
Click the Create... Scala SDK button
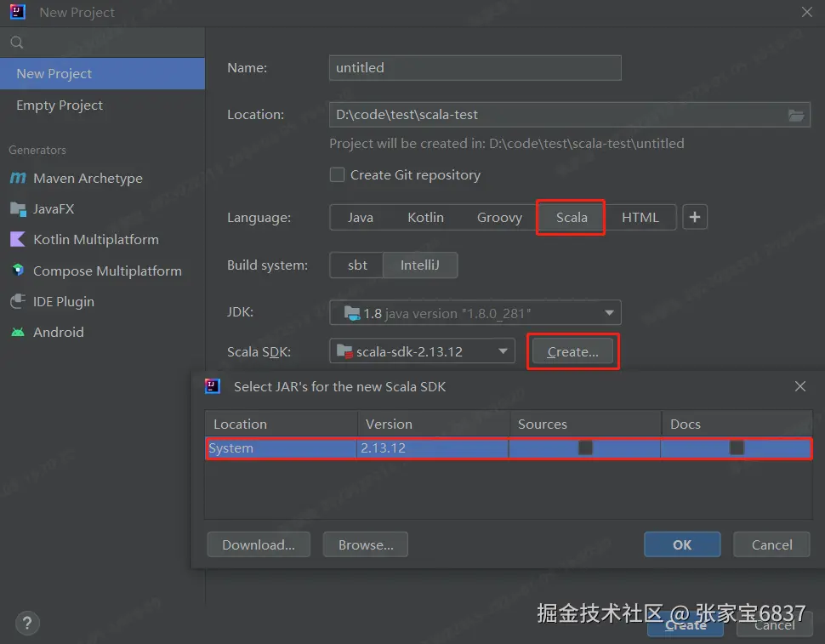pyautogui.click(x=572, y=351)
